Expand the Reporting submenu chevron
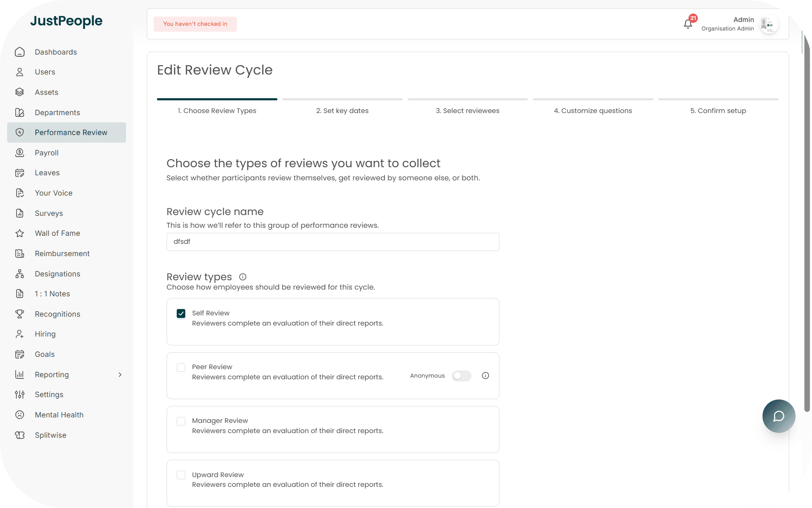Image resolution: width=812 pixels, height=508 pixels. (120, 375)
